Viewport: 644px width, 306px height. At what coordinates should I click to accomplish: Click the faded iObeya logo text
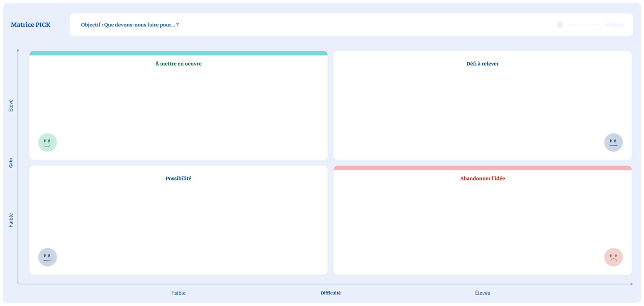pyautogui.click(x=615, y=25)
